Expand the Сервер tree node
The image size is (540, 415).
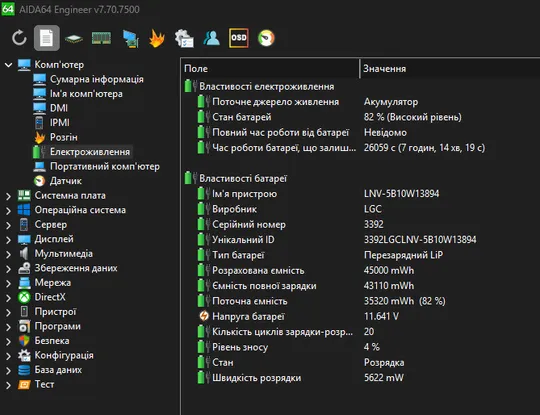(8, 225)
